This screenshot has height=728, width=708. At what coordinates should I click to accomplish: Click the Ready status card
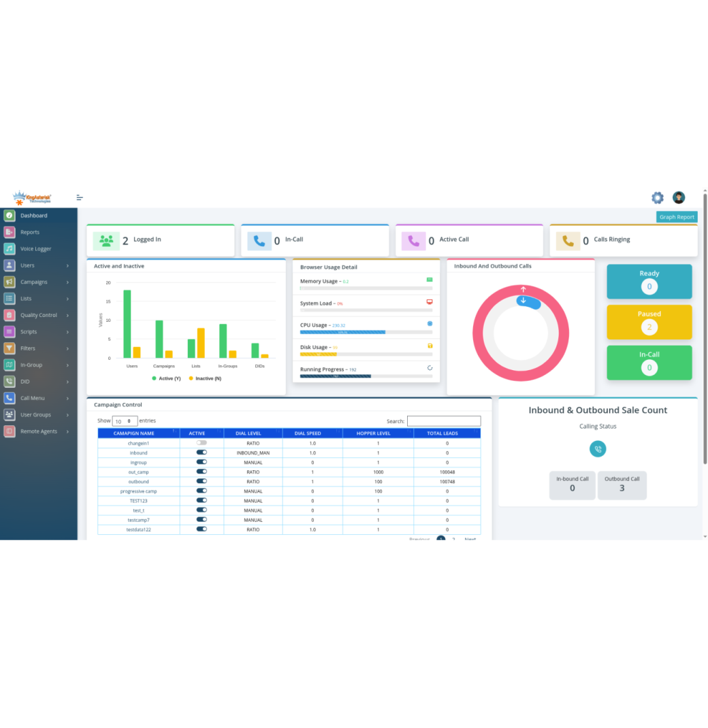click(649, 282)
